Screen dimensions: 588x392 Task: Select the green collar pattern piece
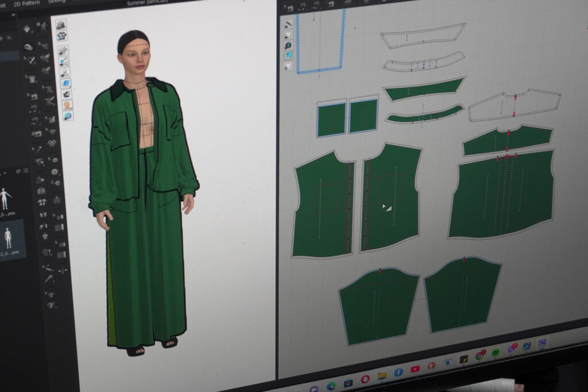424,89
